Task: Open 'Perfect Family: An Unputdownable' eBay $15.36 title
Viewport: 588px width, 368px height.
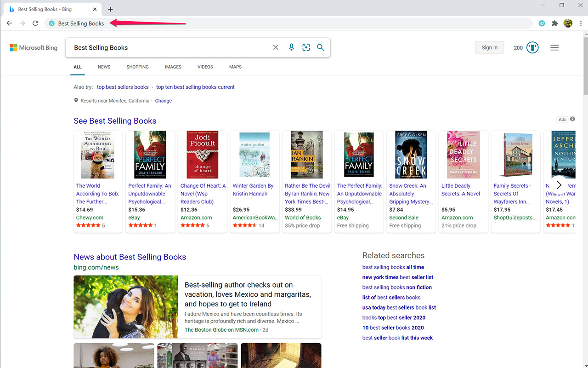Action: (150, 194)
